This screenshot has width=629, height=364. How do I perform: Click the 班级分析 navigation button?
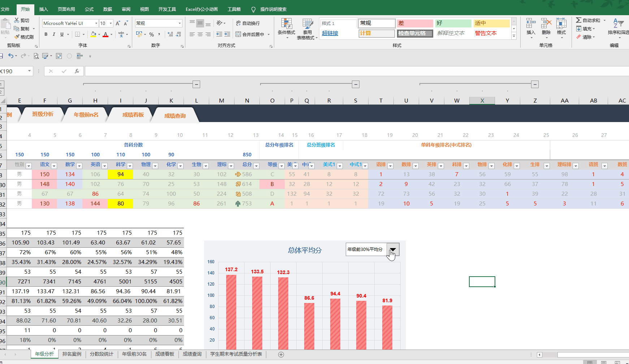click(x=43, y=114)
